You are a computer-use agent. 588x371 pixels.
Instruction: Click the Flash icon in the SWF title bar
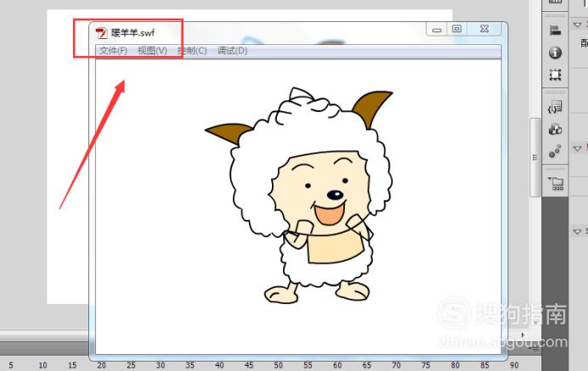click(x=101, y=33)
